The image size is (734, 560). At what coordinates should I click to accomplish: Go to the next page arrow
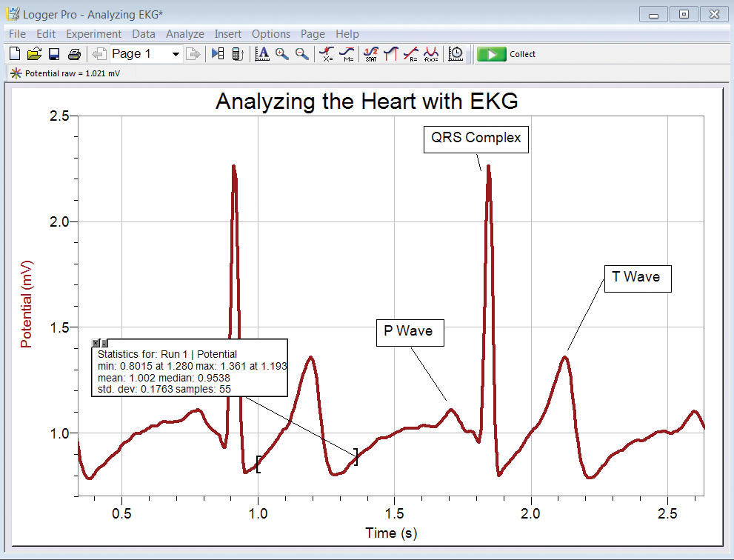point(194,54)
